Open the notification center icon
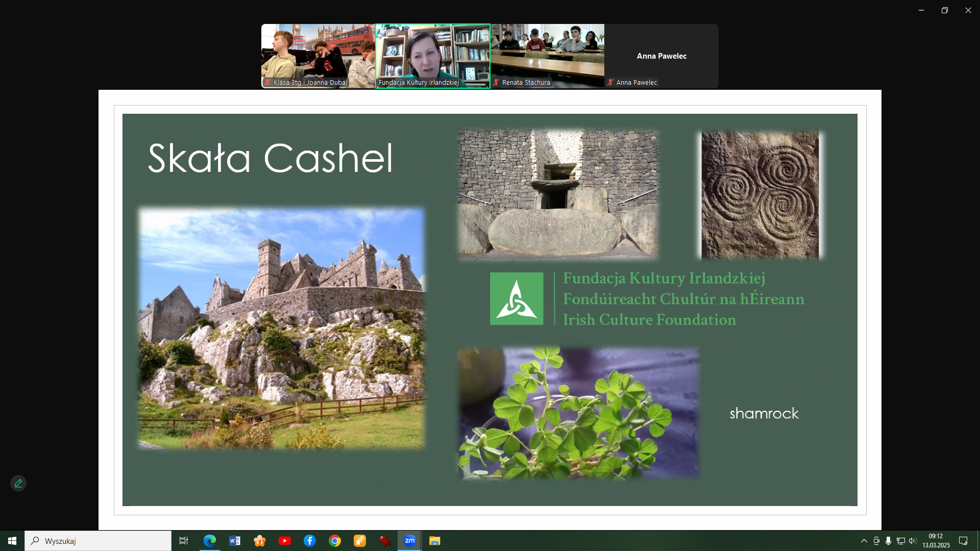980x551 pixels. 963,541
